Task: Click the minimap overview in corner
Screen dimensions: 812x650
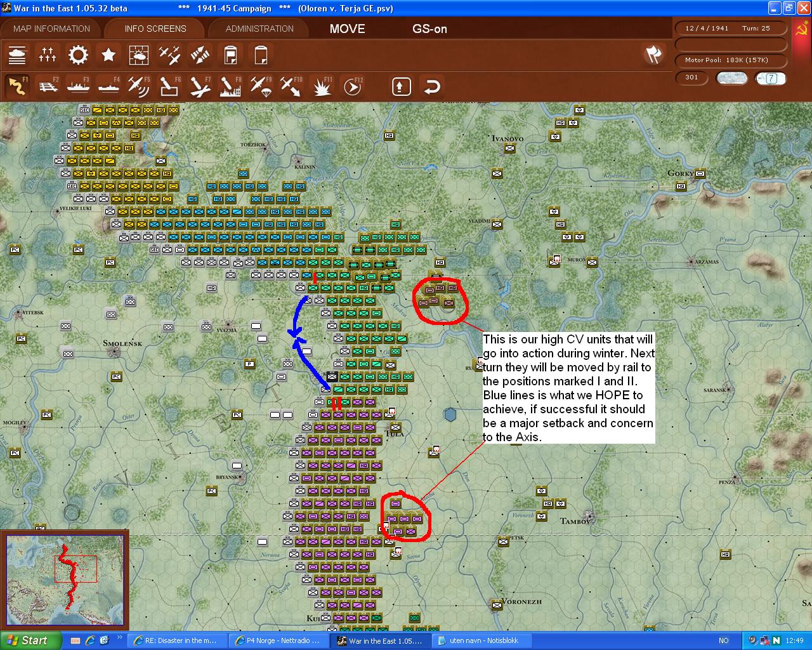Action: coord(65,580)
